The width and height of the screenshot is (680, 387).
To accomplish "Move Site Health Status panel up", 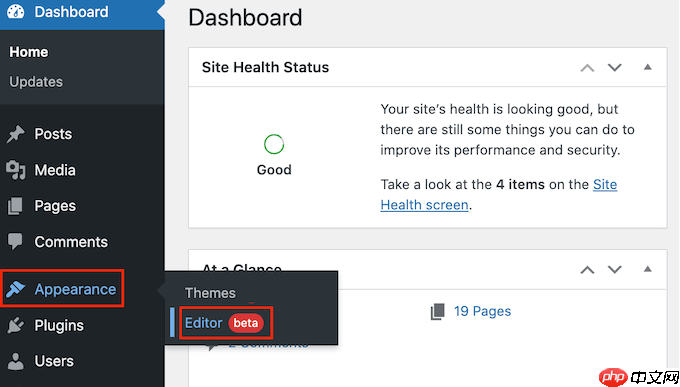I will (587, 68).
